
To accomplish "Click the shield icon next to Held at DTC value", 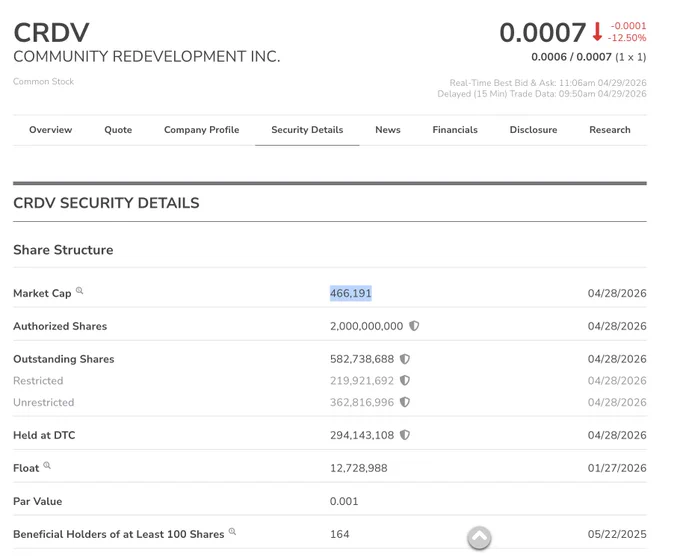I will 405,435.
